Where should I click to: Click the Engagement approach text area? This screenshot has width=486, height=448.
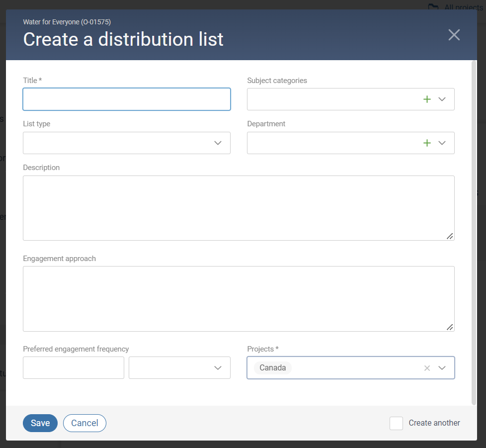click(239, 298)
